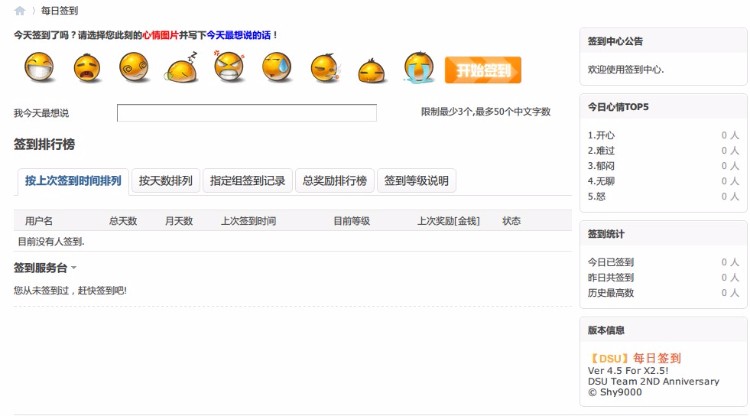Screen dimensions: 750x416
Task: Click the 4.无聊 mood ranking row
Action: click(663, 181)
